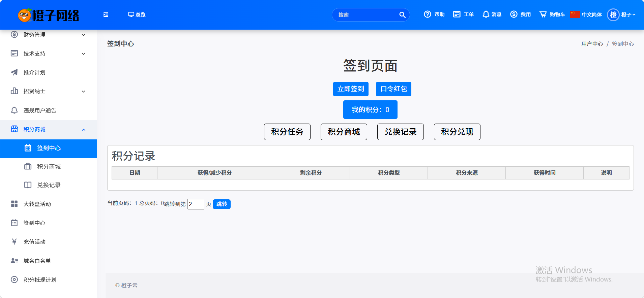
Task: Click 推介计划 paper plane icon
Action: pos(14,72)
